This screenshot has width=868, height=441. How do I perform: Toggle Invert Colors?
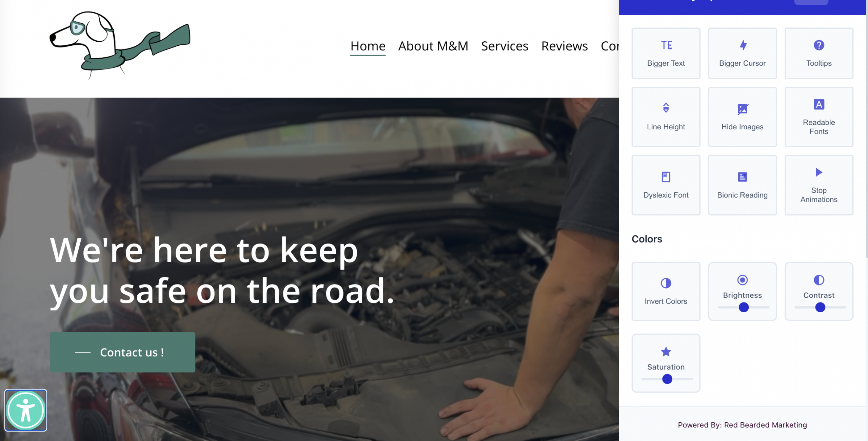(x=666, y=291)
